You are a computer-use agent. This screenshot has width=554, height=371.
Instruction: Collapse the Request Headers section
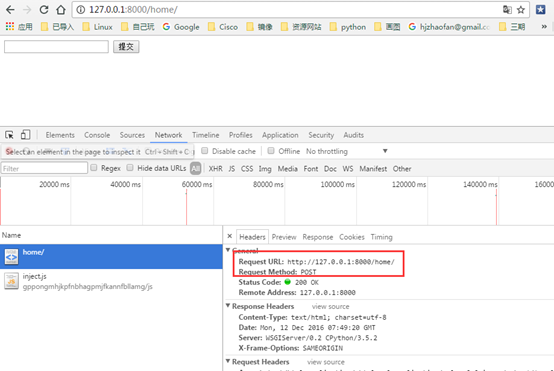228,361
